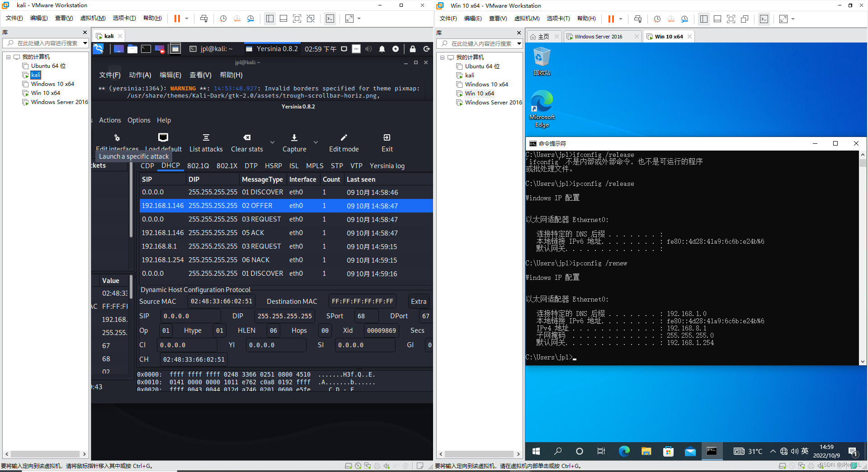Click the Load default icon in Yersinia
This screenshot has width=868, height=472.
[163, 137]
